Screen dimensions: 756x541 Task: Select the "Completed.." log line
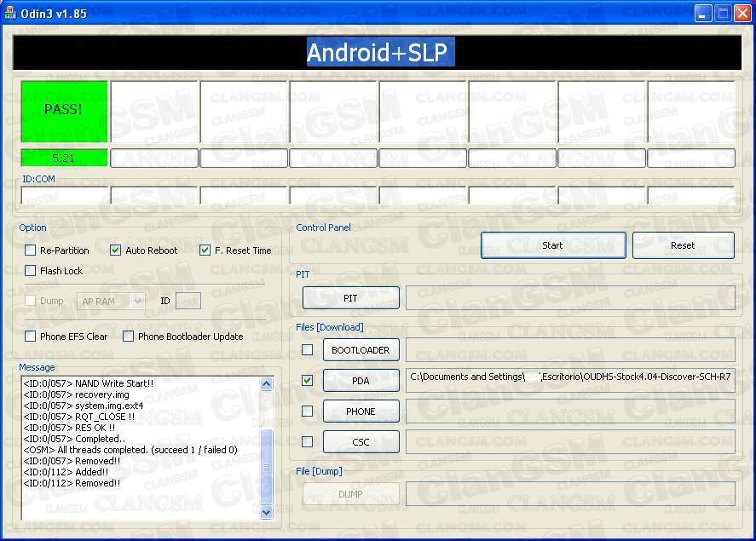pos(74,439)
